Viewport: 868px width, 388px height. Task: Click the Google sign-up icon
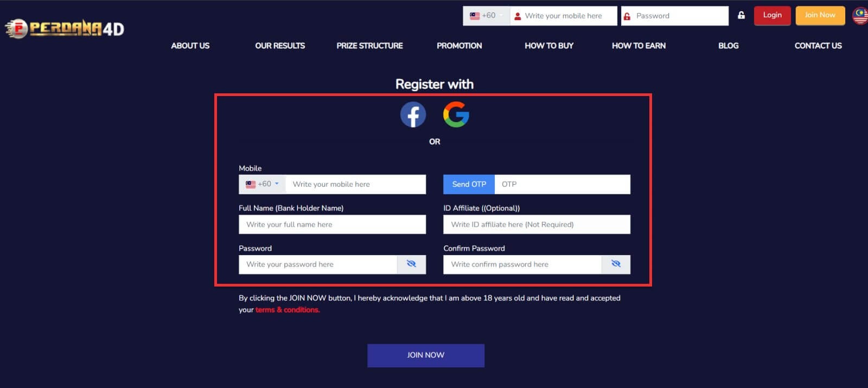456,115
